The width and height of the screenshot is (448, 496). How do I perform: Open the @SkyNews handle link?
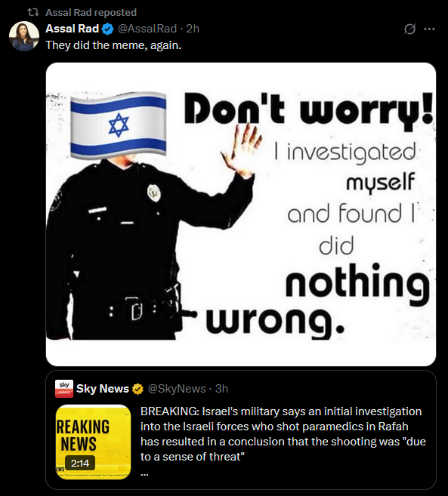point(177,389)
